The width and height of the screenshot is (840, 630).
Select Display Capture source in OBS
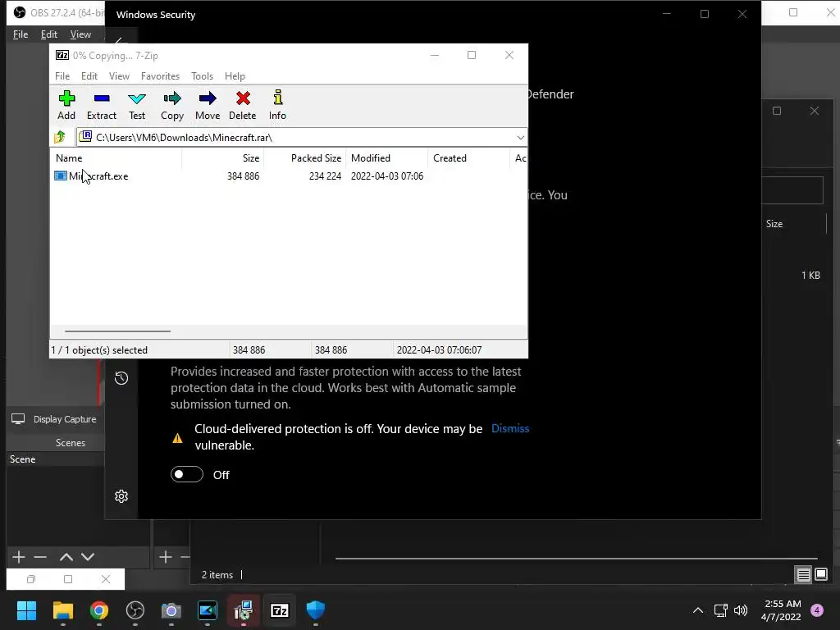coord(54,419)
